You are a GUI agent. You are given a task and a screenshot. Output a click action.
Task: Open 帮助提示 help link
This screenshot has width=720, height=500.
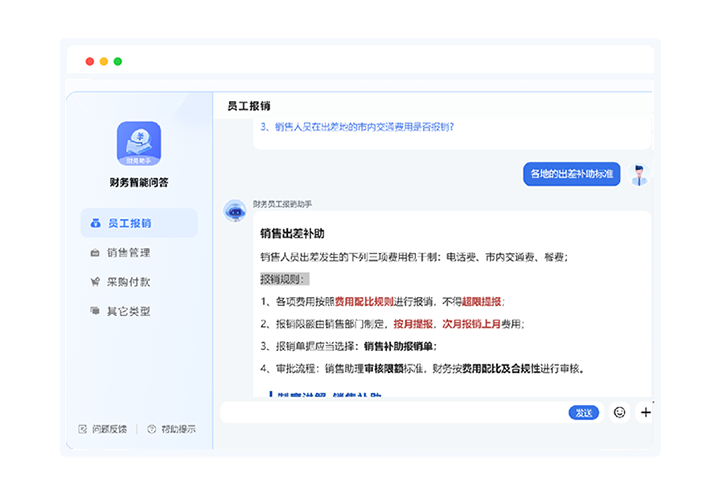(171, 429)
